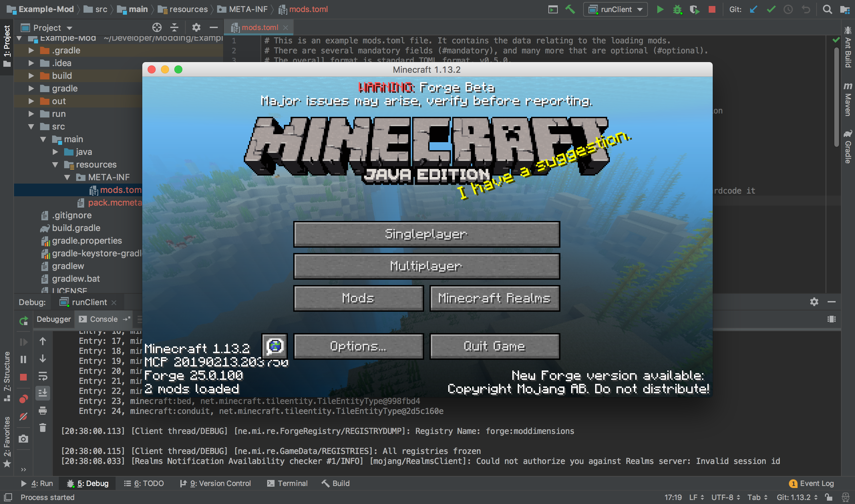The image size is (855, 504).
Task: Click the Build hammer icon
Action: pos(570,9)
